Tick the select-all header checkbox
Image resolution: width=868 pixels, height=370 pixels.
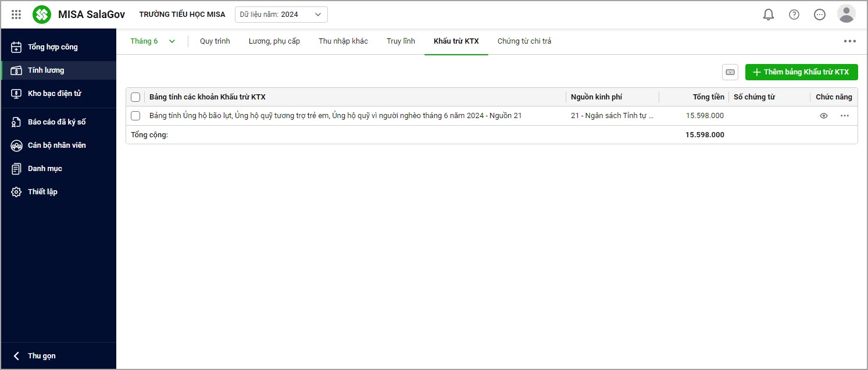(x=135, y=97)
